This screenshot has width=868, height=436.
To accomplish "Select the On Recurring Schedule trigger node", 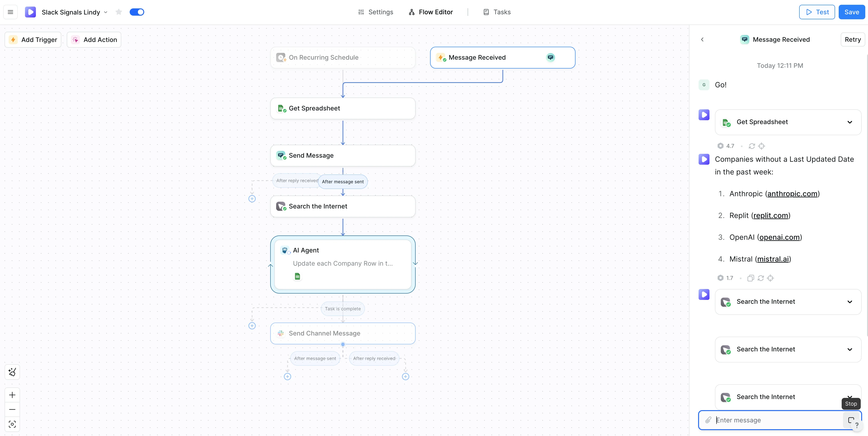I will [x=343, y=58].
